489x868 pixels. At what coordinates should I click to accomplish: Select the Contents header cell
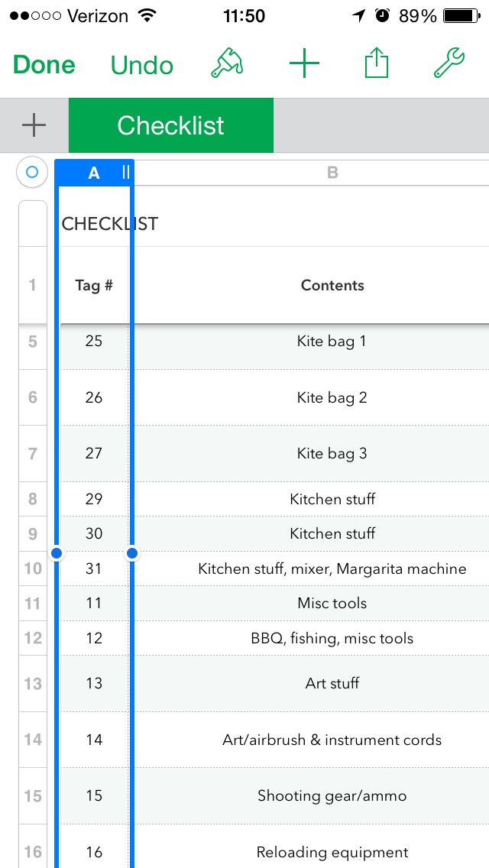coord(332,285)
